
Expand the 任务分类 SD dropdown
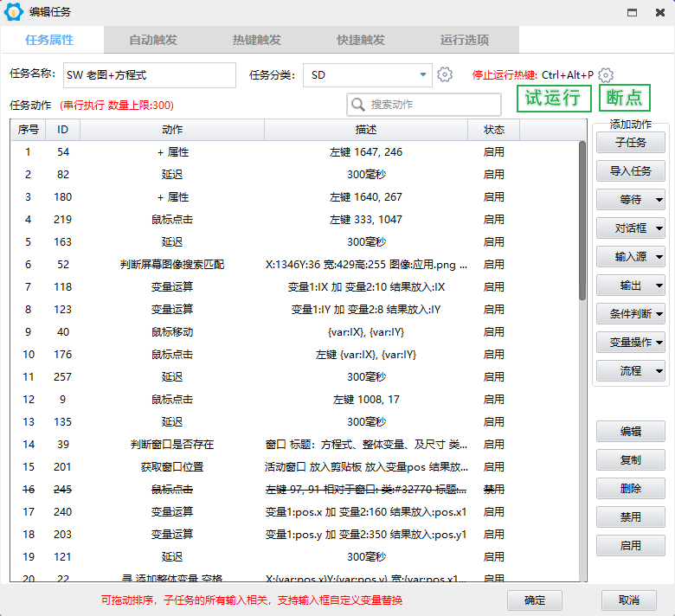[423, 75]
